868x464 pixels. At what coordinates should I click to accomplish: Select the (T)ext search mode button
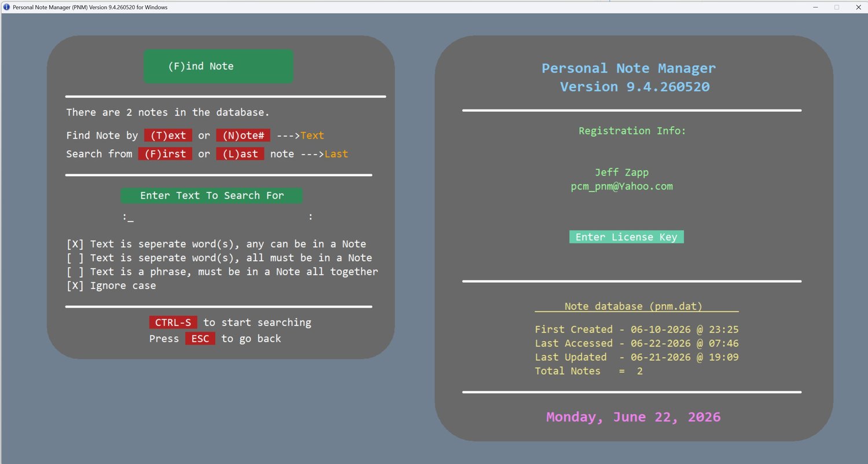pos(168,136)
